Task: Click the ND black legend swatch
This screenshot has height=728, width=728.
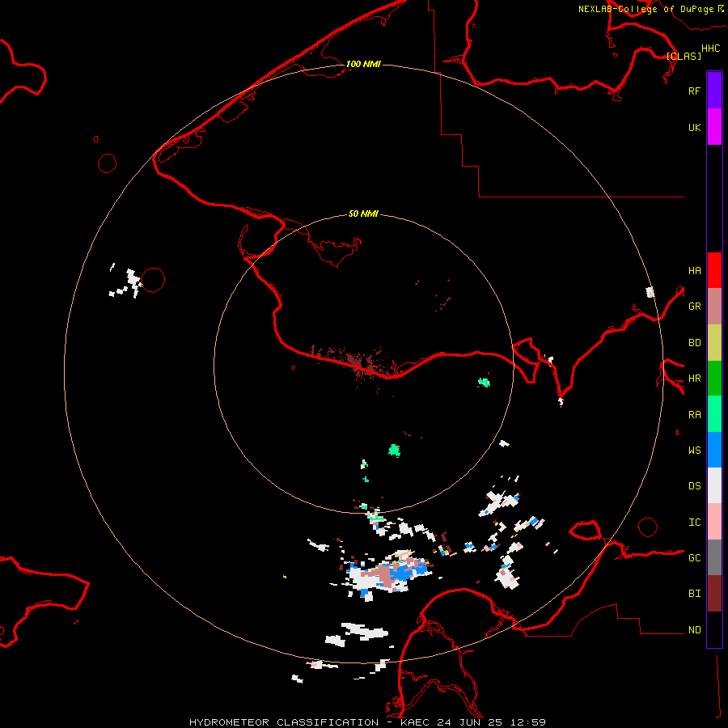Action: point(714,629)
